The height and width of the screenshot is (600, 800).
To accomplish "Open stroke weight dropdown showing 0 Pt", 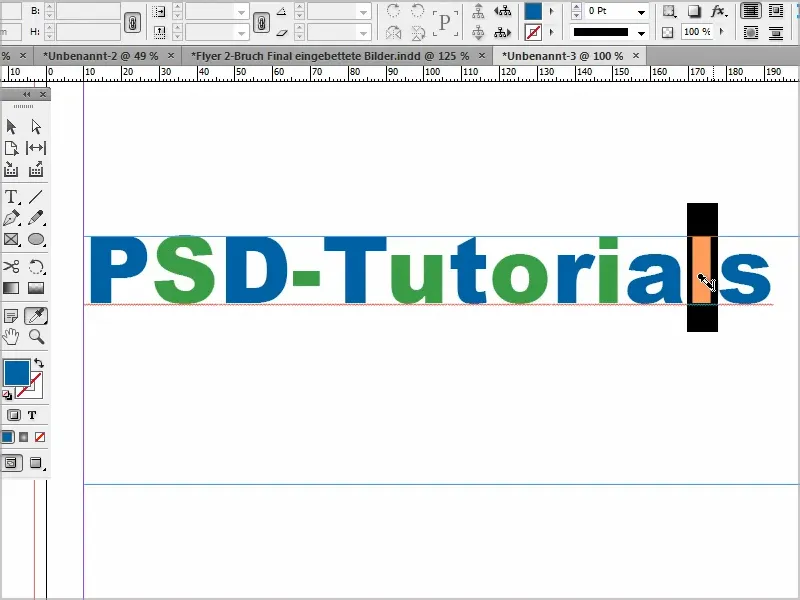I will [641, 11].
